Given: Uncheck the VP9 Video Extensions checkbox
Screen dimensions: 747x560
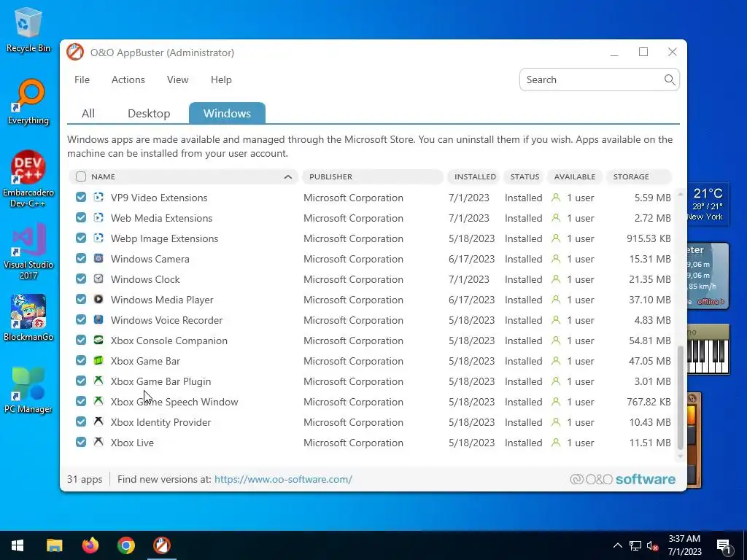Looking at the screenshot, I should (81, 197).
